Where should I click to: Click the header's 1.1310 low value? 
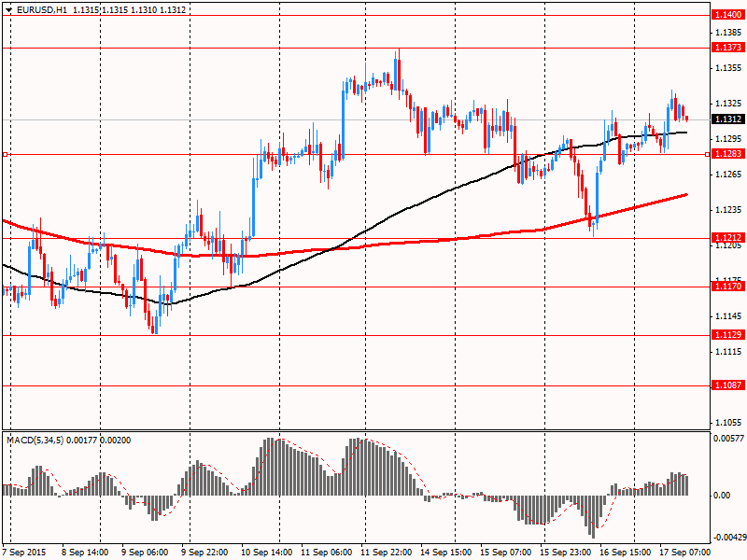[144, 9]
